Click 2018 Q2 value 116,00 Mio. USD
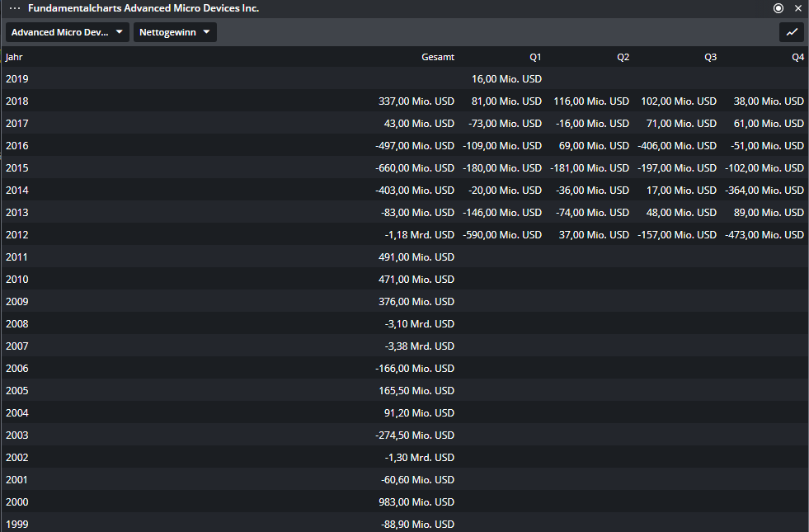The height and width of the screenshot is (532, 809). (x=591, y=101)
